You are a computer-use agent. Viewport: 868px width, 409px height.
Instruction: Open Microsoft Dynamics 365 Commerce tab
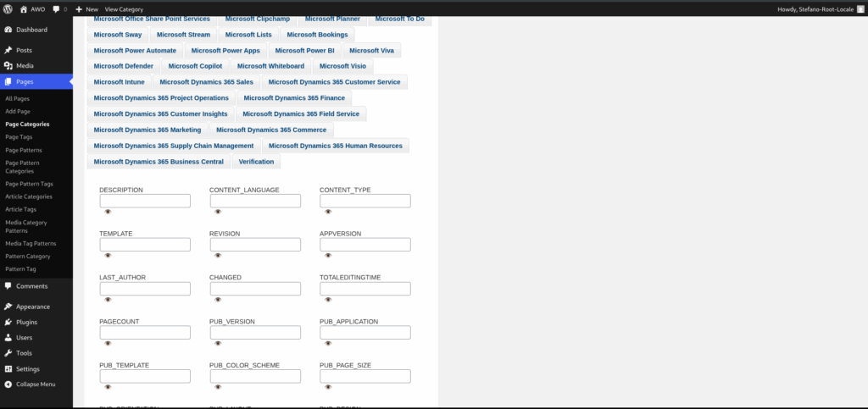[x=271, y=130]
